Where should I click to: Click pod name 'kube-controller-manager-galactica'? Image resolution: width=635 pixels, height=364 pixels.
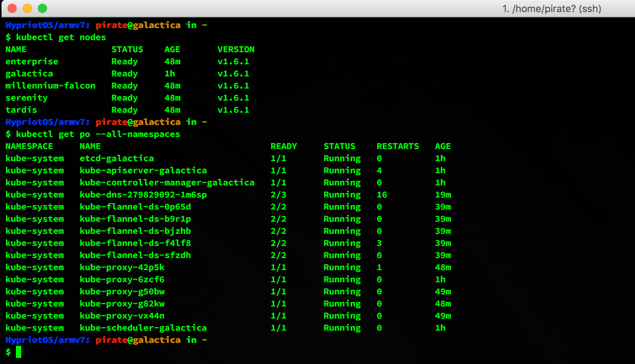click(x=167, y=183)
